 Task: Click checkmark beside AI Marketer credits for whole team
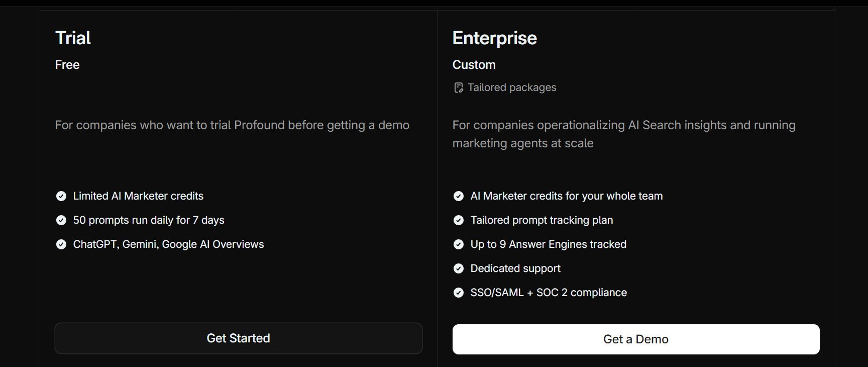[x=459, y=196]
